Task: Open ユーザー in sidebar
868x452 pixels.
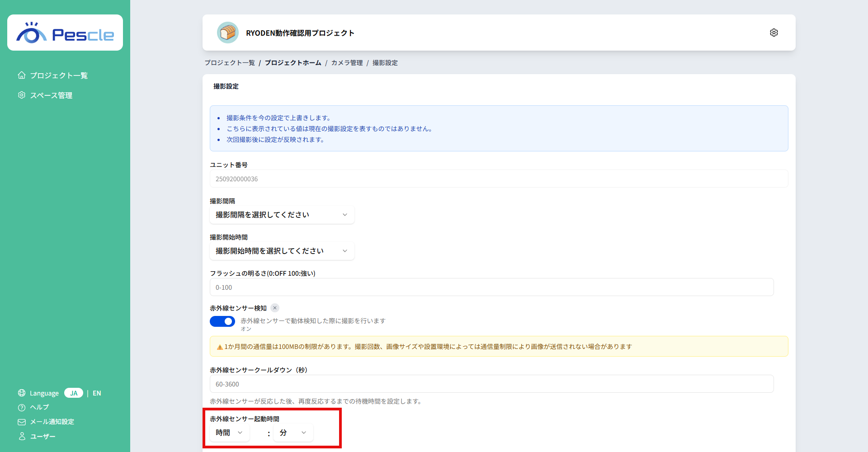Action: (x=42, y=437)
